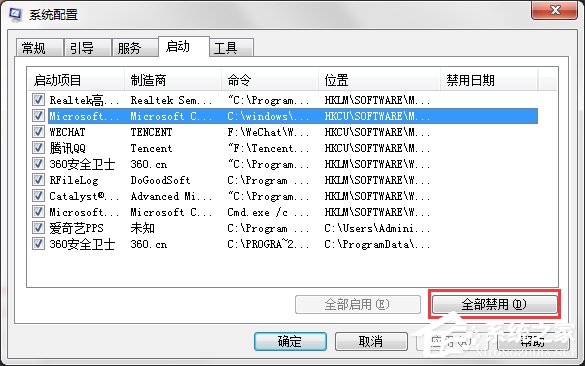Toggle the RFileLog startup checkbox
585x366 pixels.
point(38,180)
